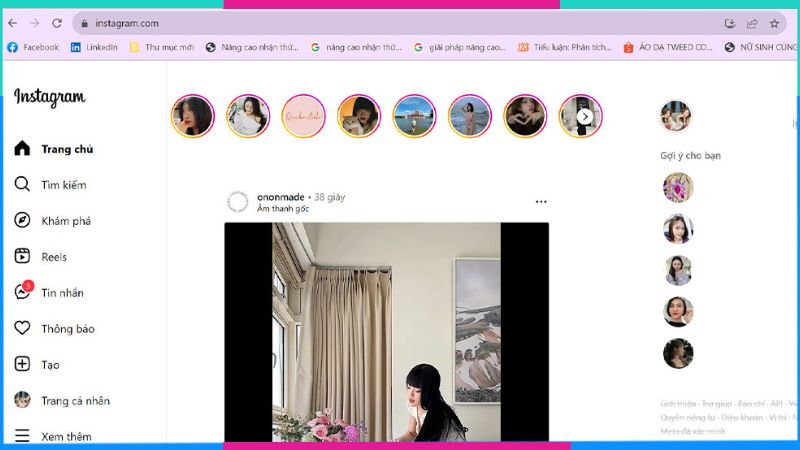
Task: Open the three-dot options on ononmade post
Action: pos(541,202)
